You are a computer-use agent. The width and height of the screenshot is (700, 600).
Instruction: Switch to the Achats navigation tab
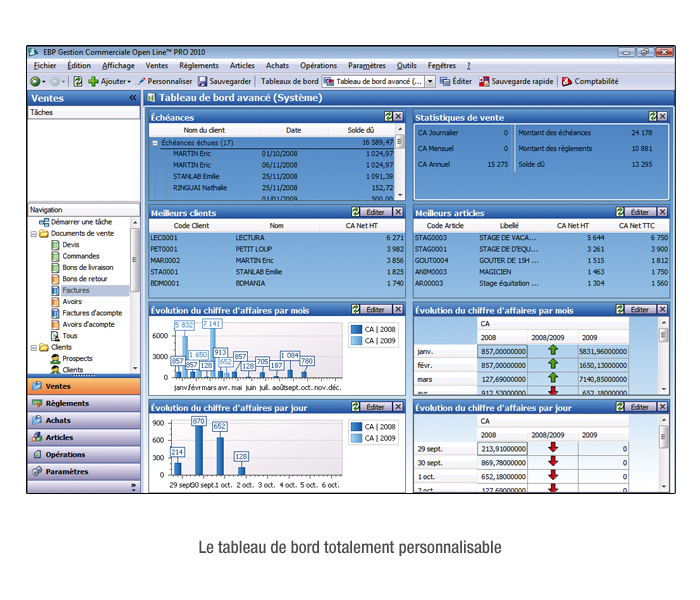pyautogui.click(x=58, y=420)
